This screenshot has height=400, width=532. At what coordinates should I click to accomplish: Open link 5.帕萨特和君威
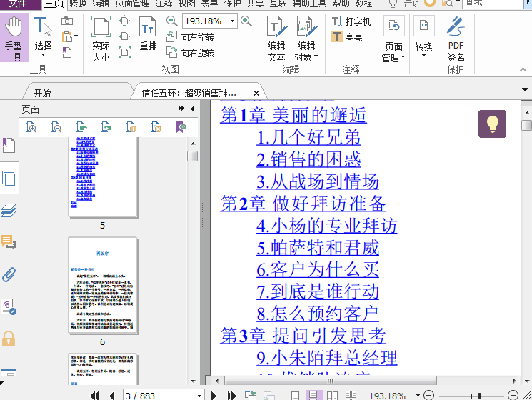coord(318,247)
